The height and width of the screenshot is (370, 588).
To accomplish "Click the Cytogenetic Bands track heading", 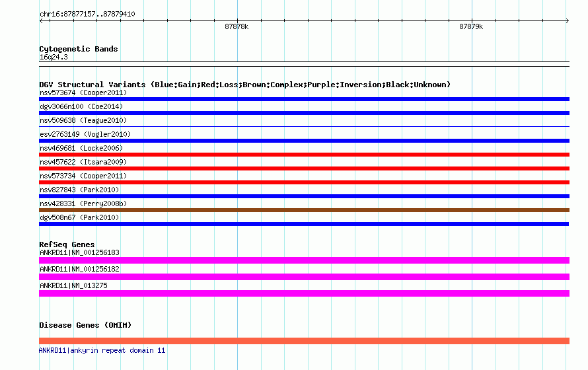I will tap(79, 49).
